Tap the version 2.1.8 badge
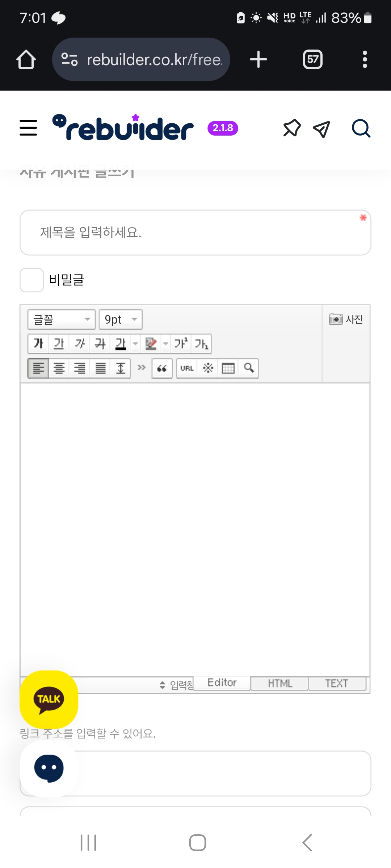 [x=223, y=128]
